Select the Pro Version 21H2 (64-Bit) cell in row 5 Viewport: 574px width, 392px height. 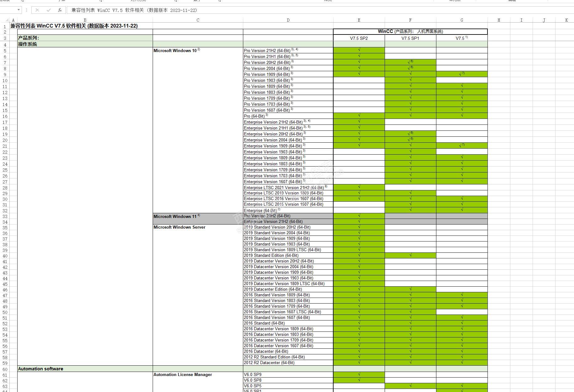[x=288, y=50]
